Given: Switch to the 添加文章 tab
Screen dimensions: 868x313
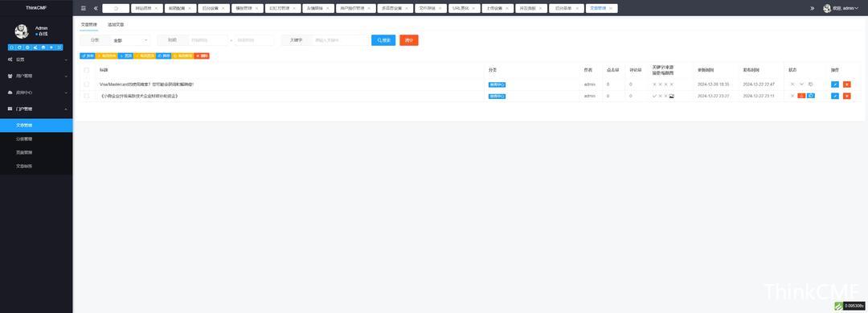Looking at the screenshot, I should pyautogui.click(x=116, y=25).
